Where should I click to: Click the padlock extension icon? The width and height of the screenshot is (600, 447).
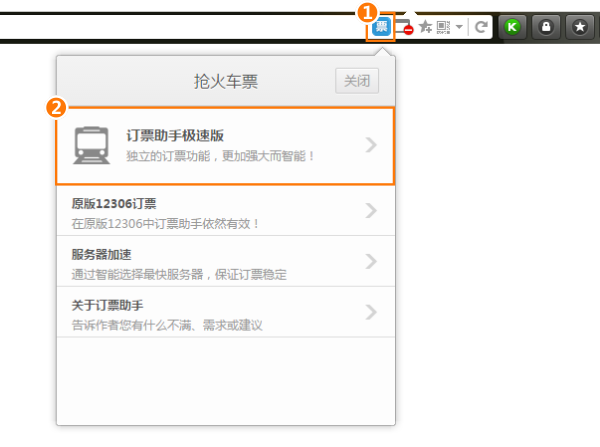coord(546,27)
